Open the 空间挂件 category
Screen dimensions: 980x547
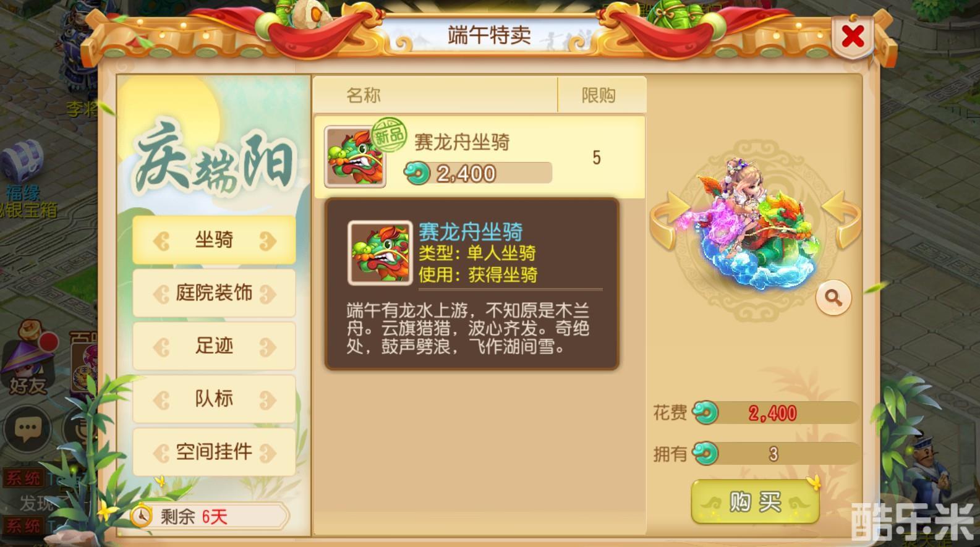point(214,452)
